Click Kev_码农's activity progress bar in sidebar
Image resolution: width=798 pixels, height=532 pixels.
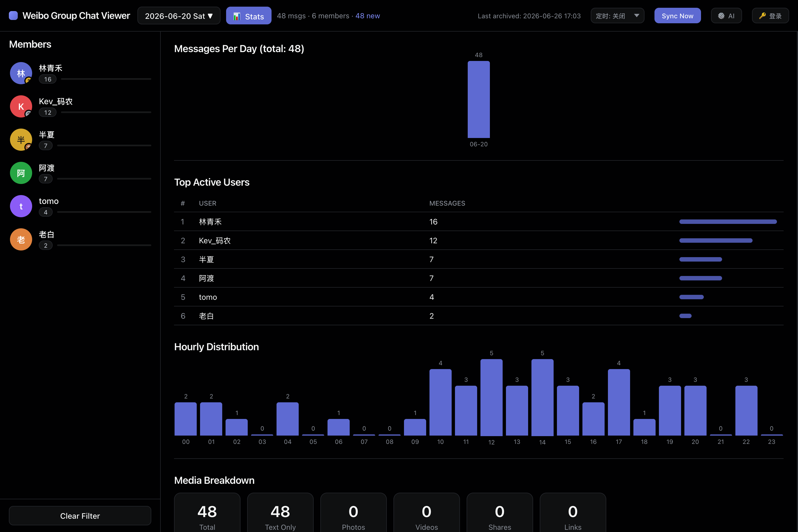(x=106, y=112)
